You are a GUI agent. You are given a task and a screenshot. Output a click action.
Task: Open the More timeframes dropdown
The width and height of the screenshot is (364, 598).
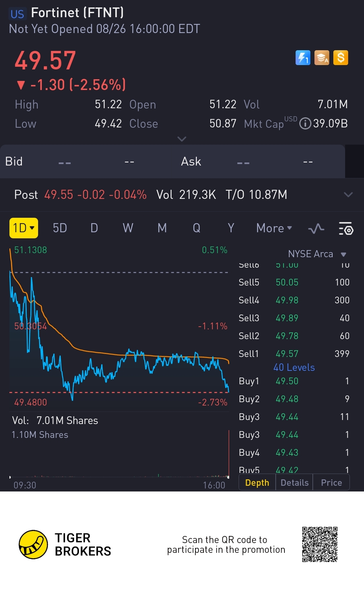[274, 228]
